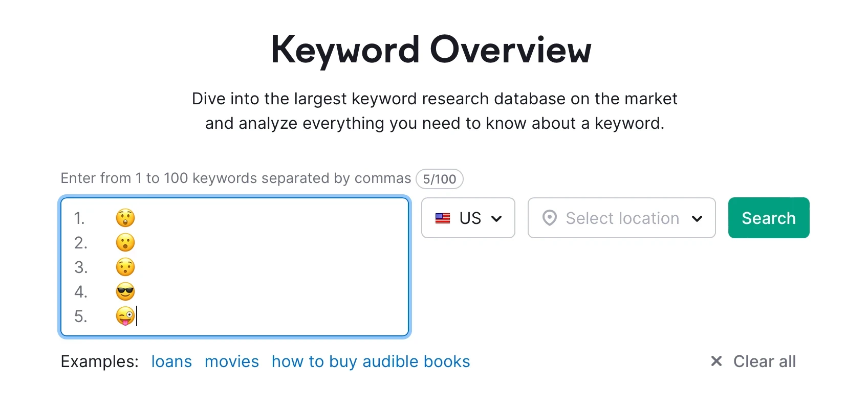Click the winking tongue emoji on line 5
Viewport: 868px width, 410px height.
click(125, 316)
